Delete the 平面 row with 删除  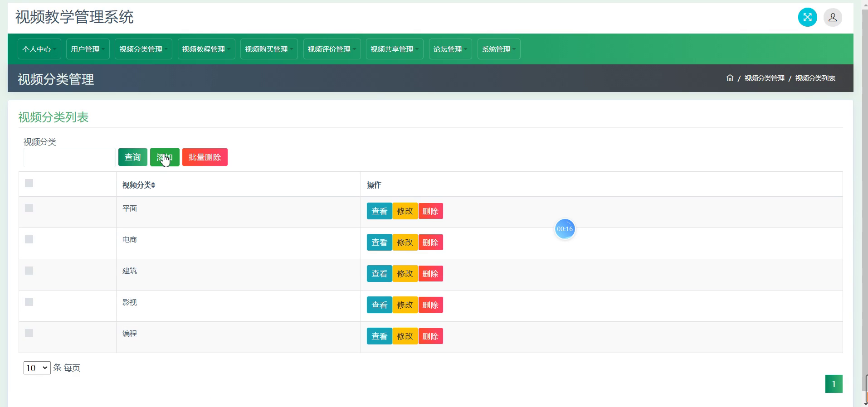(430, 211)
